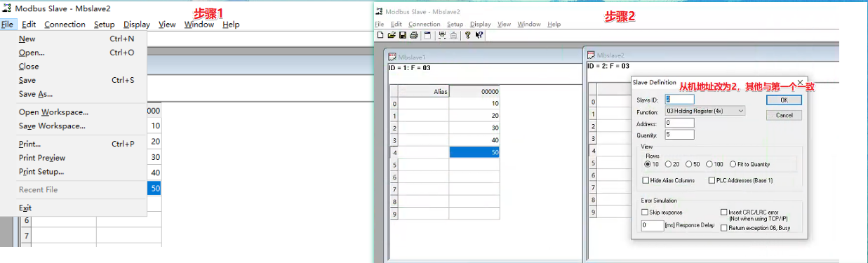Click the Connect network toolbar icon
Image resolution: width=868 pixels, height=263 pixels.
click(442, 35)
